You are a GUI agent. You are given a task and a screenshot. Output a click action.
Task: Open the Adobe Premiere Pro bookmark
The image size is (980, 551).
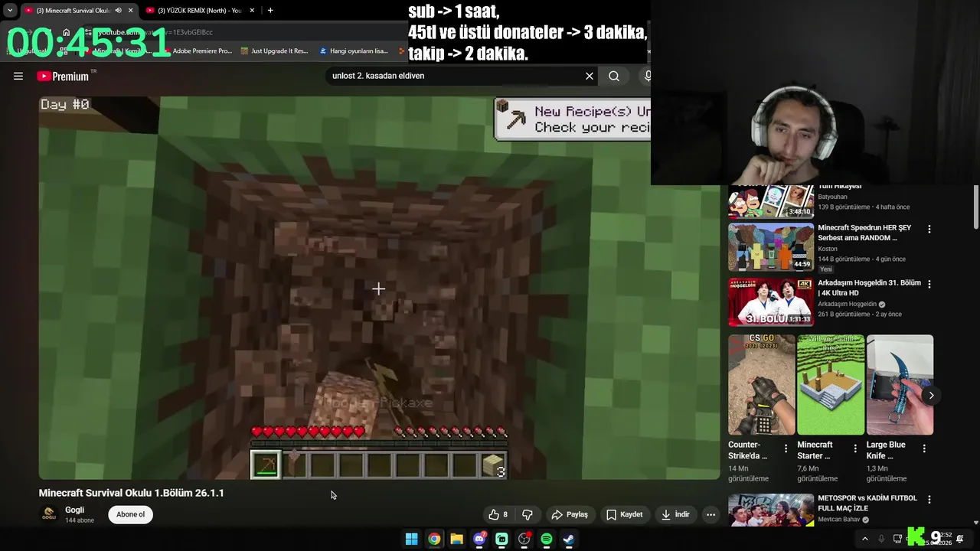196,51
